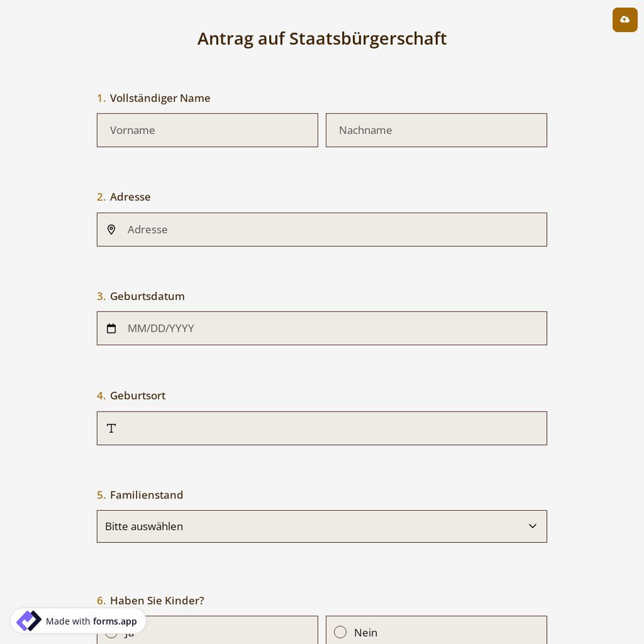
Task: Select the Ja radio button
Action: point(111,632)
